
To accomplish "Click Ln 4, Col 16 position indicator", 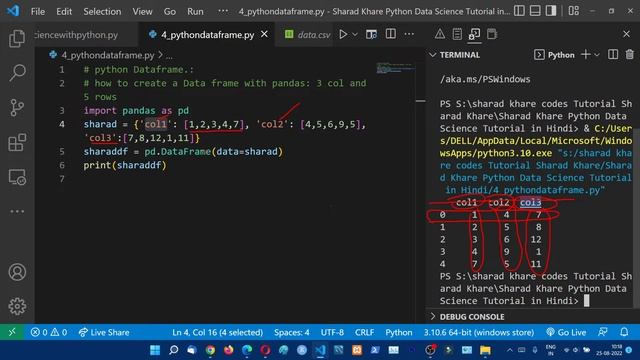I will point(218,332).
